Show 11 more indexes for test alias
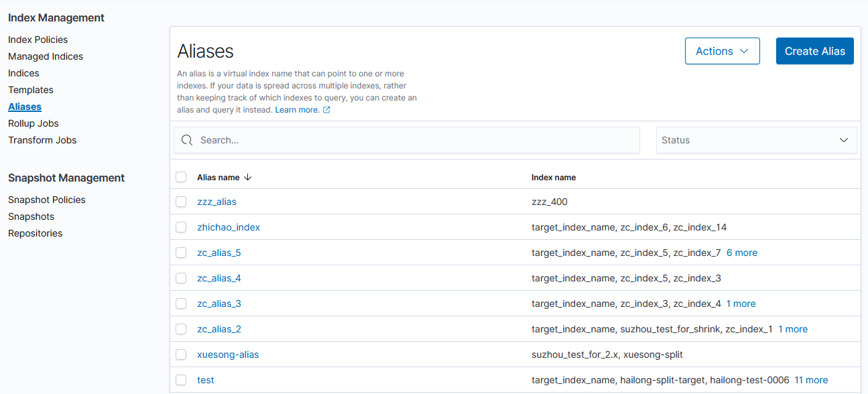 (x=811, y=380)
